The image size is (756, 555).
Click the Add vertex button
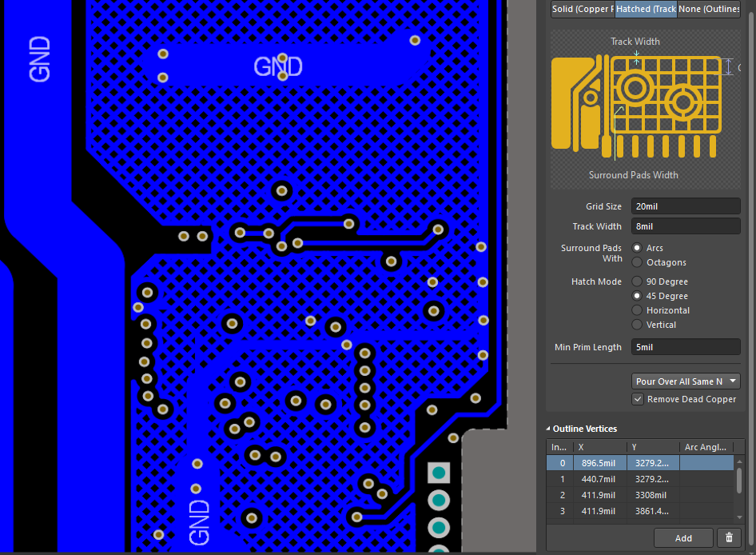tap(682, 538)
